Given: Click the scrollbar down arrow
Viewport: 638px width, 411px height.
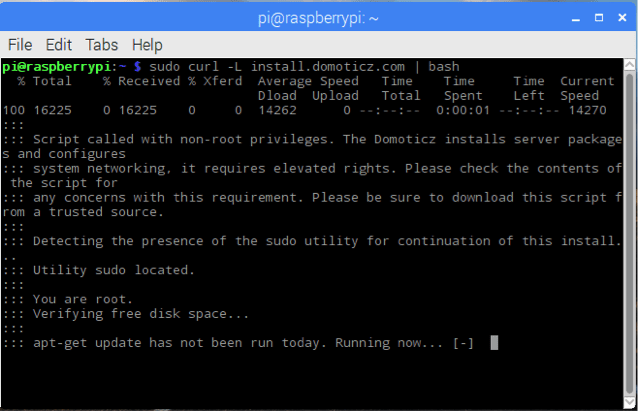Looking at the screenshot, I should 629,402.
